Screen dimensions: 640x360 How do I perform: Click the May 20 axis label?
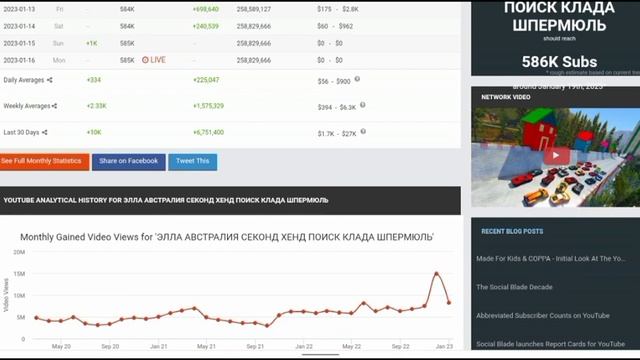61,347
